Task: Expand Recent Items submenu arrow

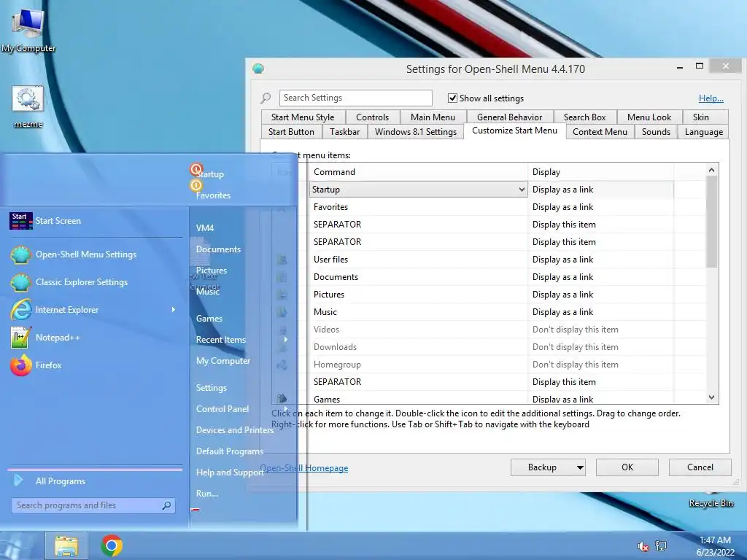Action: 286,340
